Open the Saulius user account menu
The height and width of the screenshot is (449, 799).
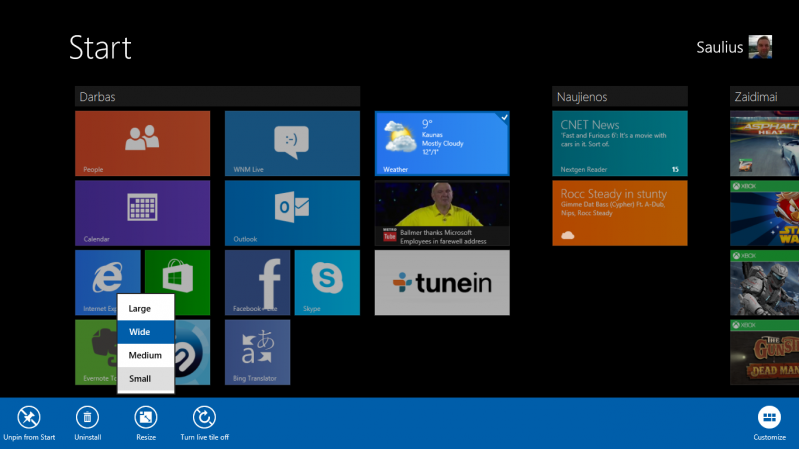734,47
